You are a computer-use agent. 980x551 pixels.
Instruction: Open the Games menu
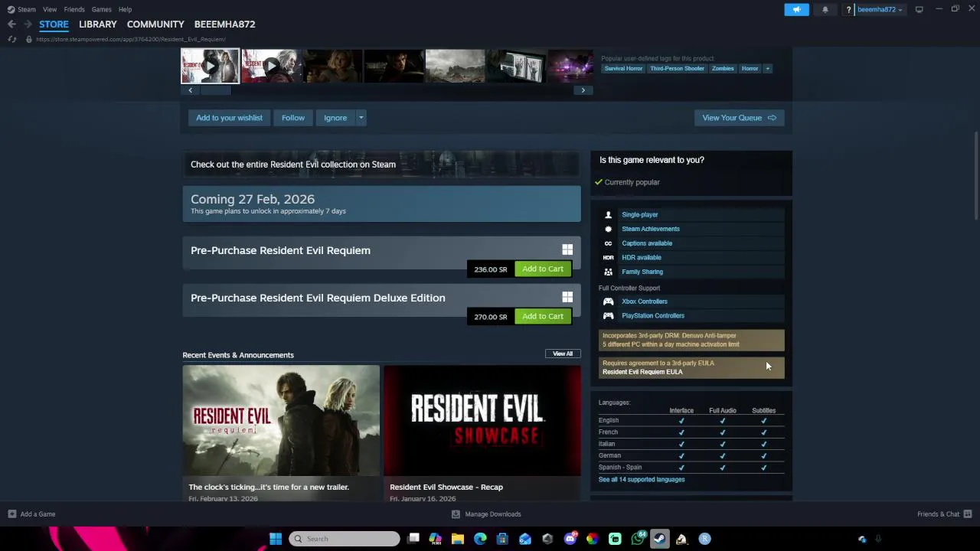pyautogui.click(x=101, y=9)
